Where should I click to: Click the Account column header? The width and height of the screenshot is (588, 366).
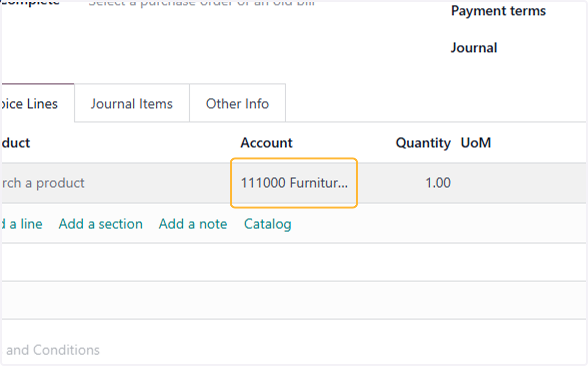[x=266, y=143]
